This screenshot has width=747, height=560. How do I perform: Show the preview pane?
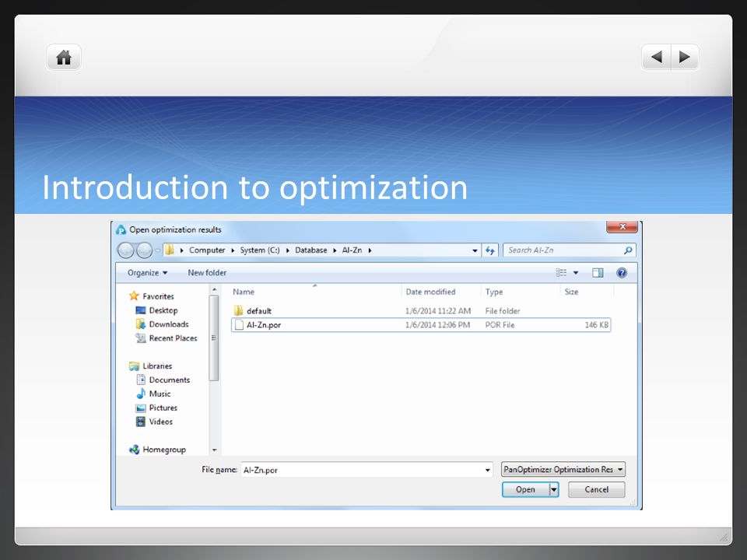[x=598, y=273]
